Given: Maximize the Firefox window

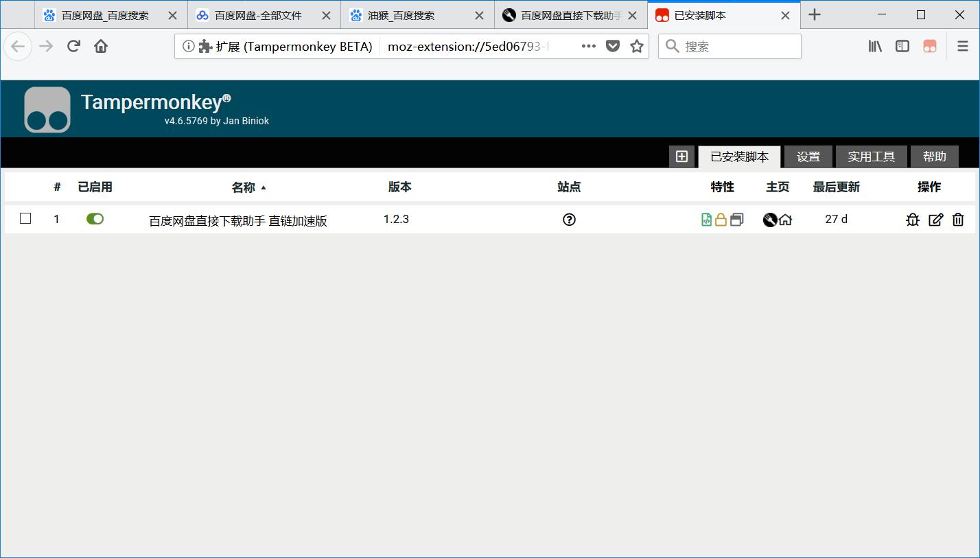Looking at the screenshot, I should pyautogui.click(x=921, y=14).
